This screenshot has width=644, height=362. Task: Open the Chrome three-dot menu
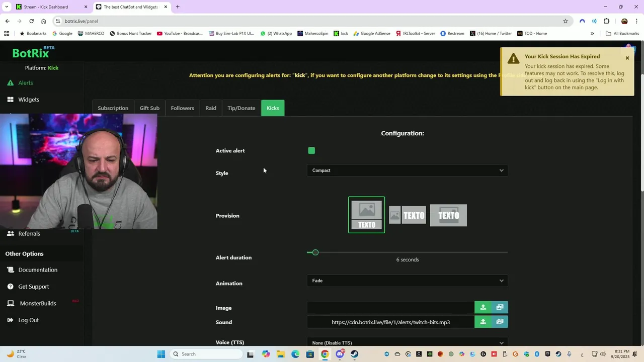(637, 21)
